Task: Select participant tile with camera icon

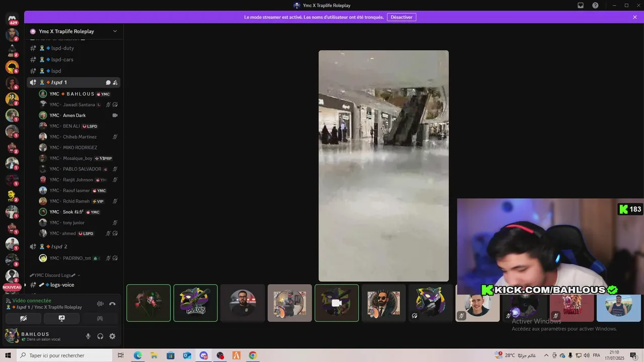Action: 337,303
